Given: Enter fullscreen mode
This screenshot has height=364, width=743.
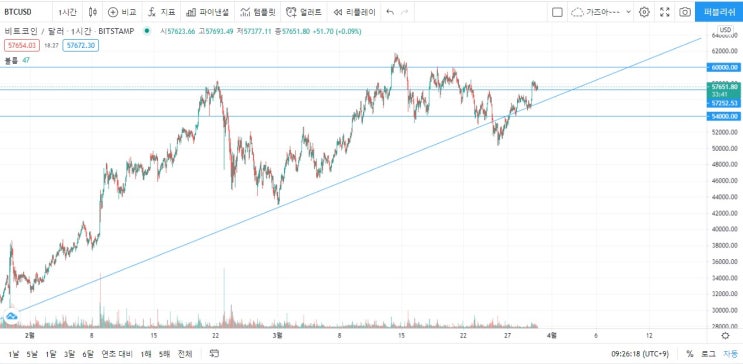Looking at the screenshot, I should click(665, 12).
